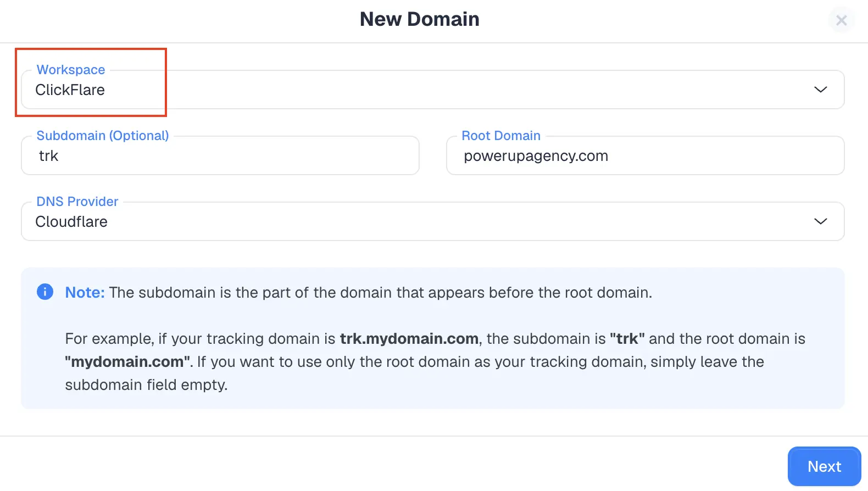Click the bold trk.mydomain.com example text
This screenshot has height=491, width=868.
409,338
